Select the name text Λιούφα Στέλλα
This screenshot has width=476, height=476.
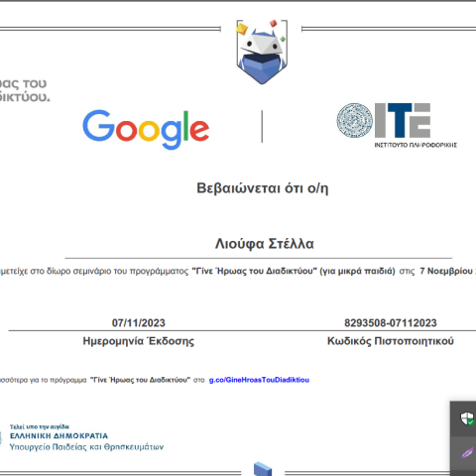point(265,244)
